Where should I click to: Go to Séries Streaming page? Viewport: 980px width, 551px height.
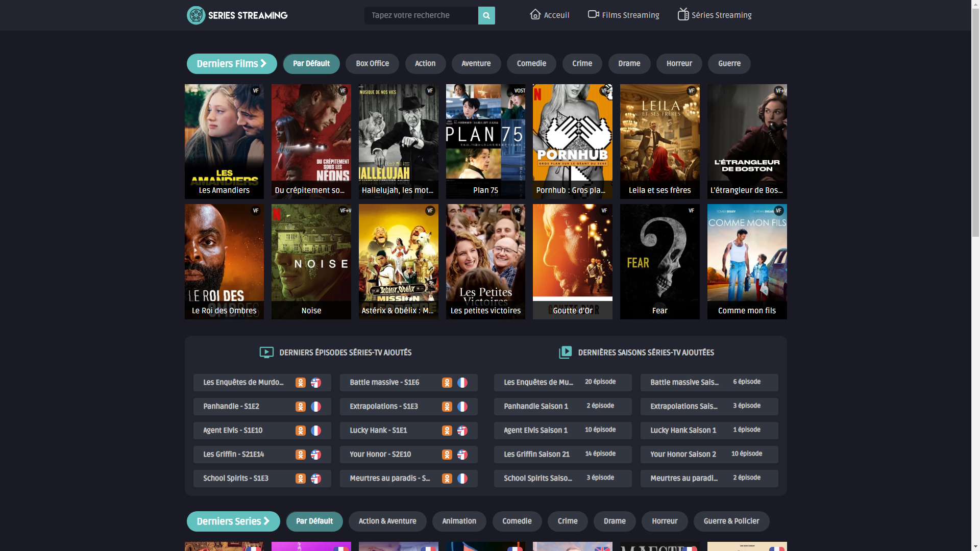point(715,15)
